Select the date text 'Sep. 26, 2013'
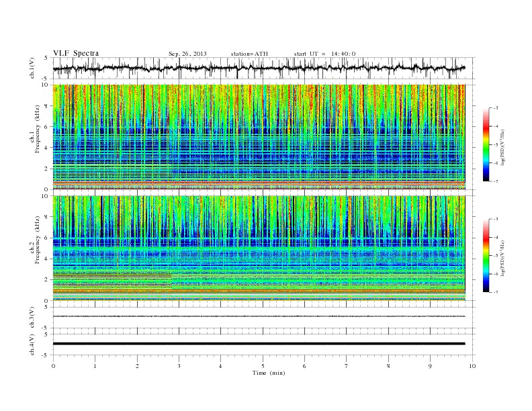532x411 pixels. [187, 54]
